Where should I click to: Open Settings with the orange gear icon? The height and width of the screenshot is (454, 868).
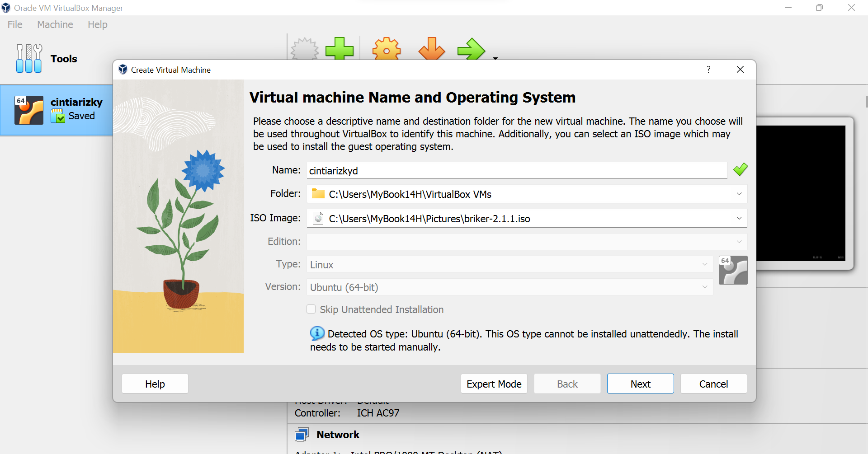click(x=387, y=49)
